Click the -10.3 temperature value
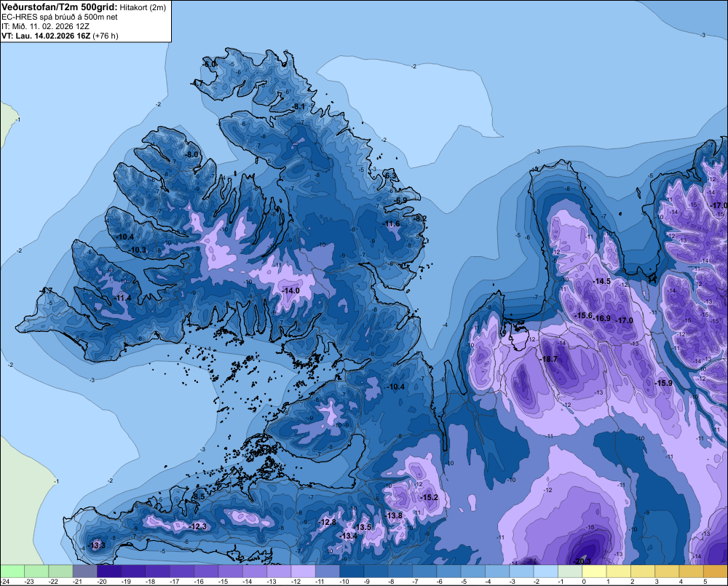 138,250
